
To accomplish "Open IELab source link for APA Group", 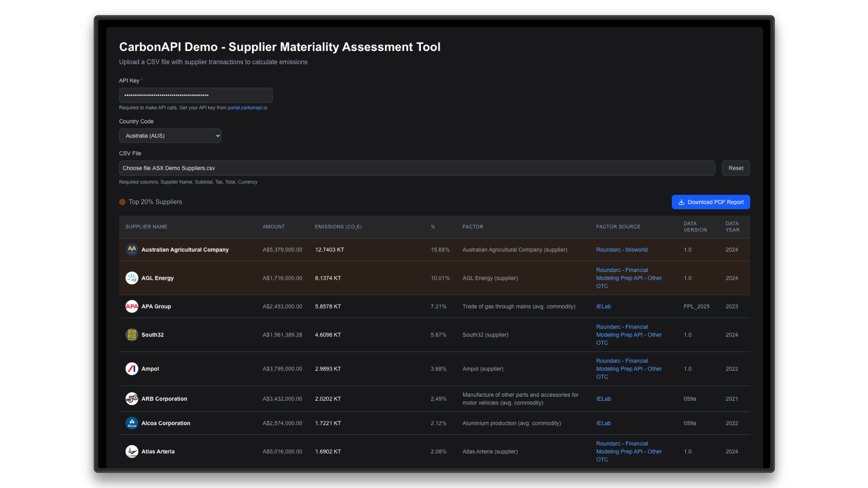I will point(603,306).
